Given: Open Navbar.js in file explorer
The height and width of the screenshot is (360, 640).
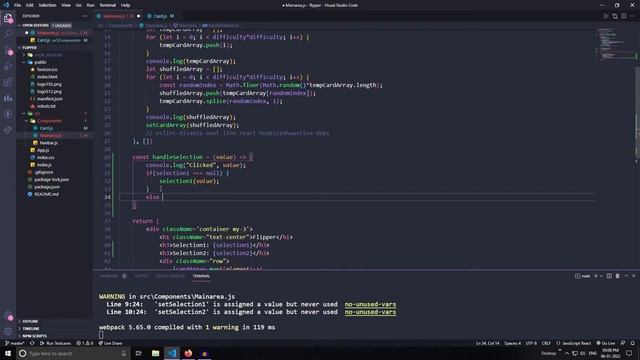Looking at the screenshot, I should click(x=48, y=143).
